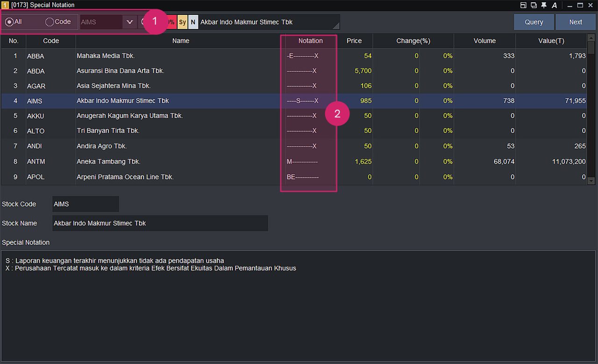
Task: Click the Next button
Action: click(575, 21)
